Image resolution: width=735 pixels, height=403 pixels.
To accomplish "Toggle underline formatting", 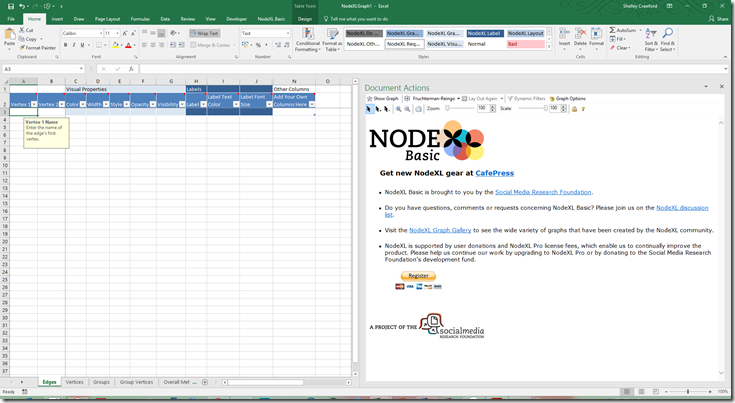I will [x=82, y=45].
